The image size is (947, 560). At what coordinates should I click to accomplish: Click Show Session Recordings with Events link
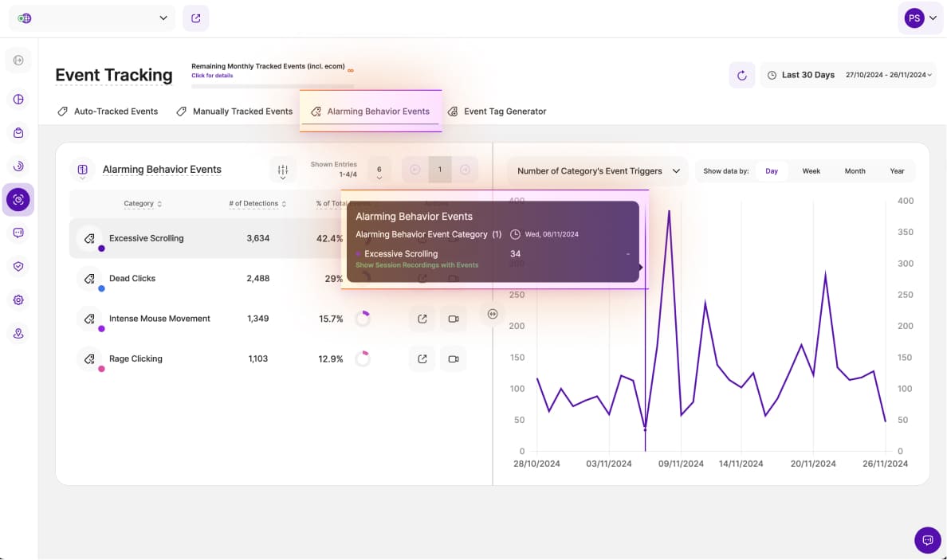coord(417,265)
